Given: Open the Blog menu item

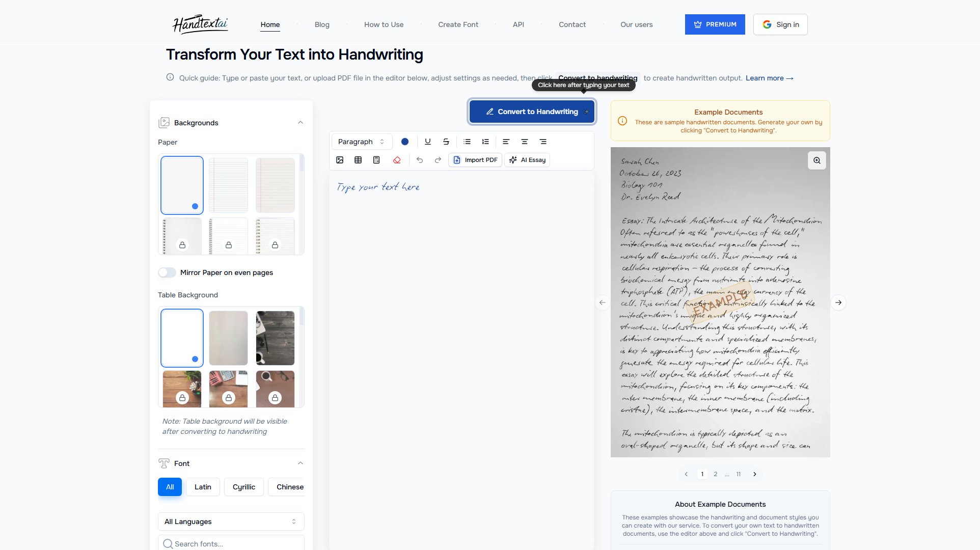Looking at the screenshot, I should 322,24.
